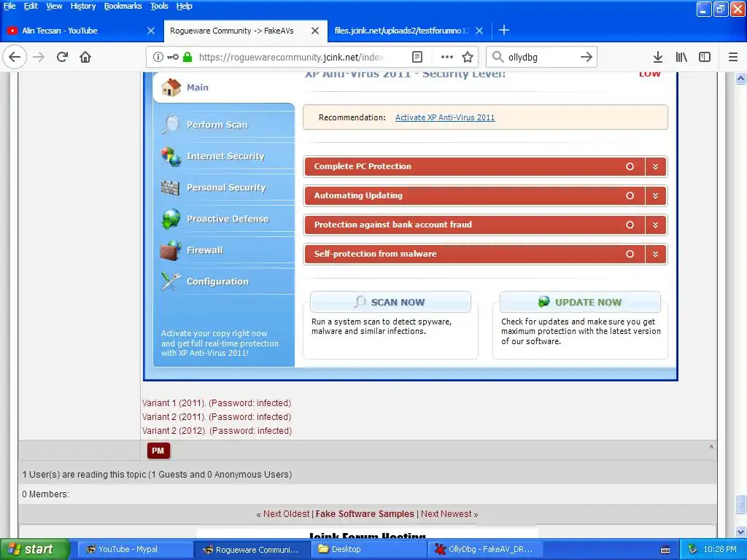Open the downloads panel

[658, 57]
